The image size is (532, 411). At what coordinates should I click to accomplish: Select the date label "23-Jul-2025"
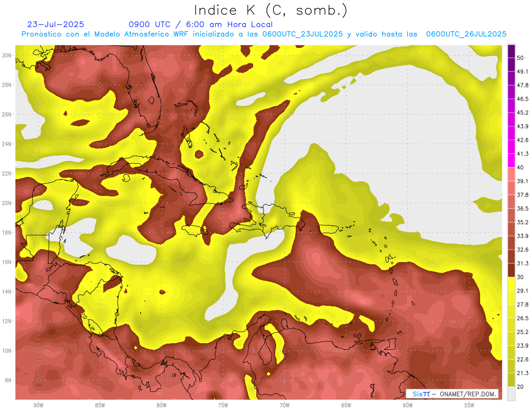tap(56, 24)
